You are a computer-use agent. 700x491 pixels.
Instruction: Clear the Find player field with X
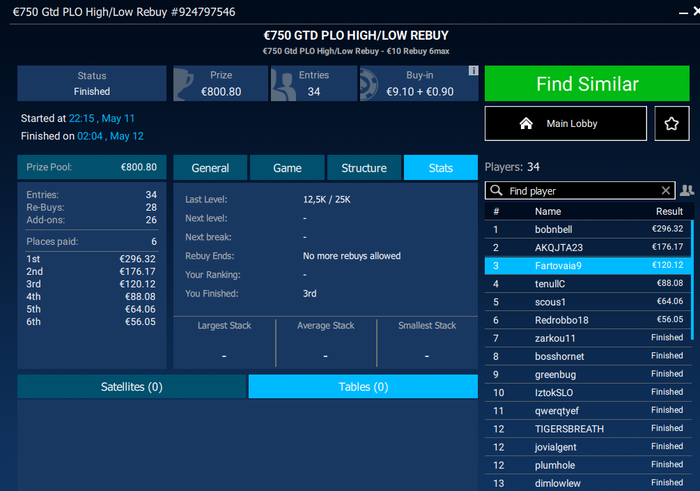666,191
